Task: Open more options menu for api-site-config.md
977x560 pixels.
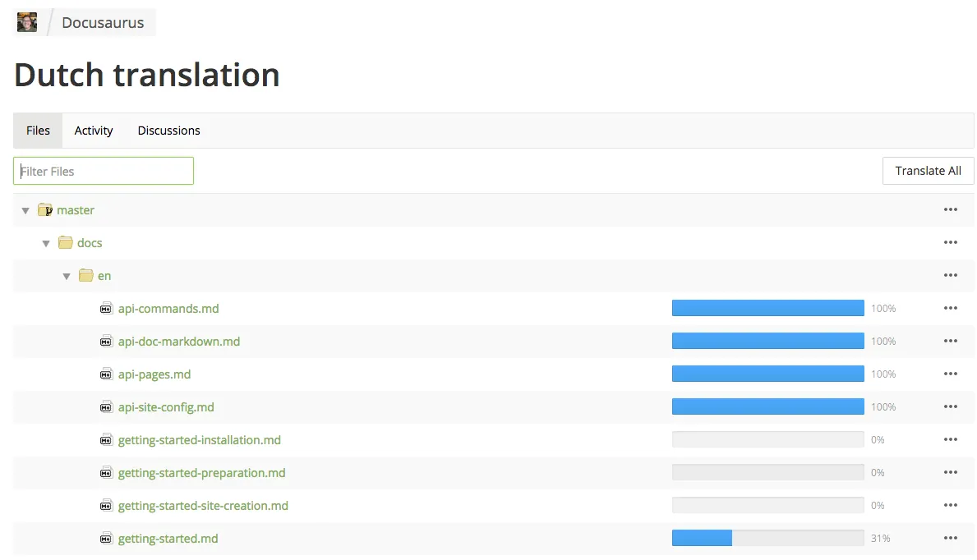Action: 950,406
